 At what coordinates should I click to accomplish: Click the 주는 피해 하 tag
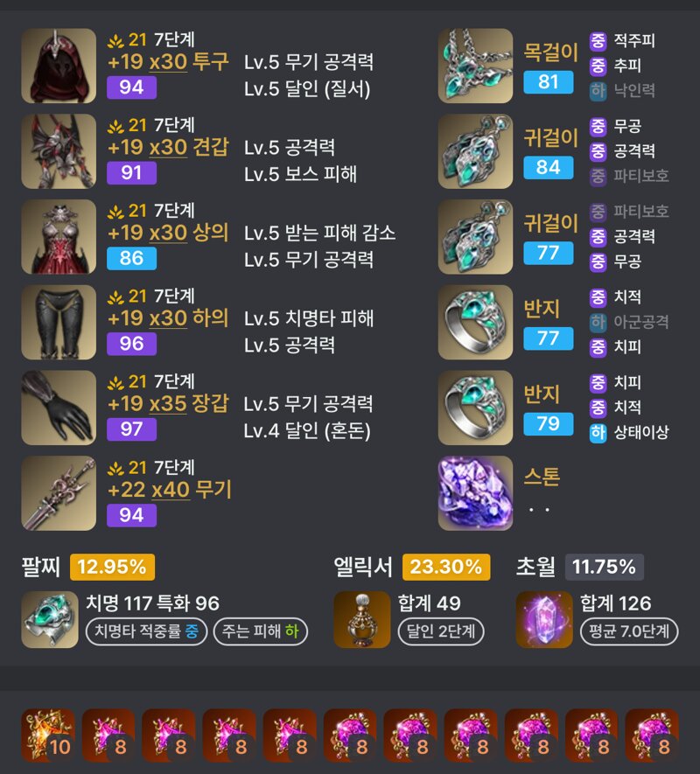pos(261,631)
